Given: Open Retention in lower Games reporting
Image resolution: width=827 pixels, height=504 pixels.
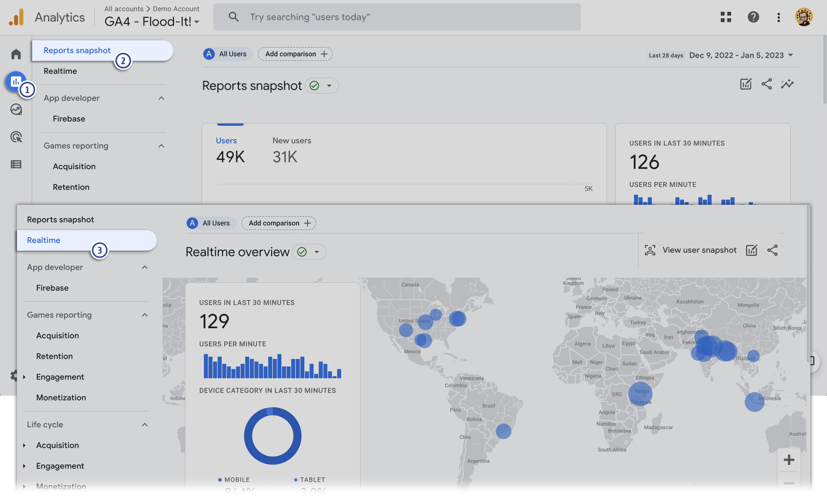Looking at the screenshot, I should coord(54,356).
